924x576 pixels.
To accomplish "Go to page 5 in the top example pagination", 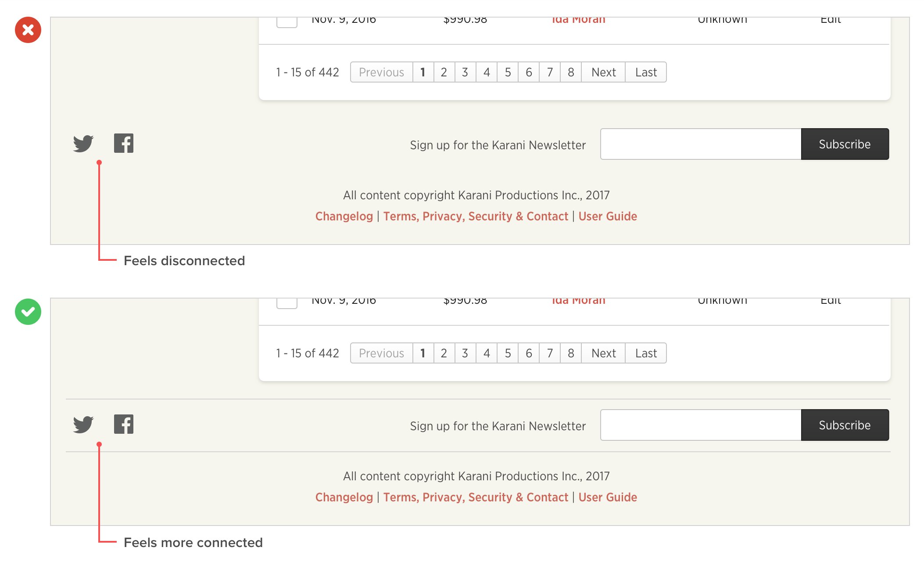I will tap(508, 72).
